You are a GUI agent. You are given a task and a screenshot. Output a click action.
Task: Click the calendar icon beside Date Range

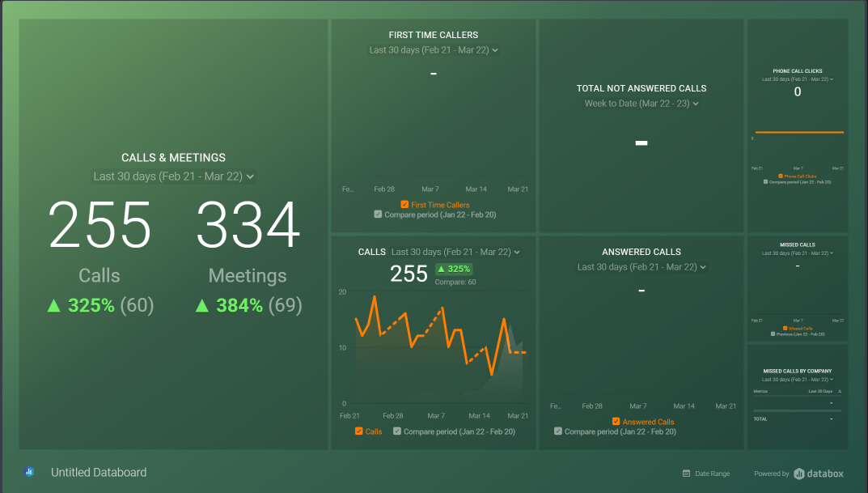tap(686, 474)
